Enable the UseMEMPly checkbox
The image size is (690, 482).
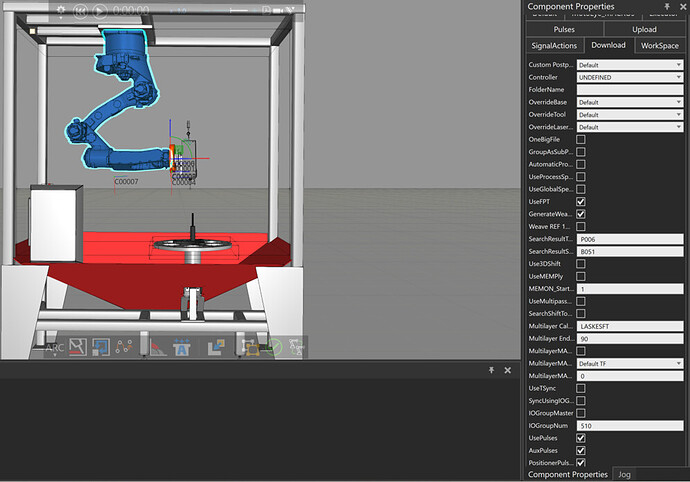[581, 276]
